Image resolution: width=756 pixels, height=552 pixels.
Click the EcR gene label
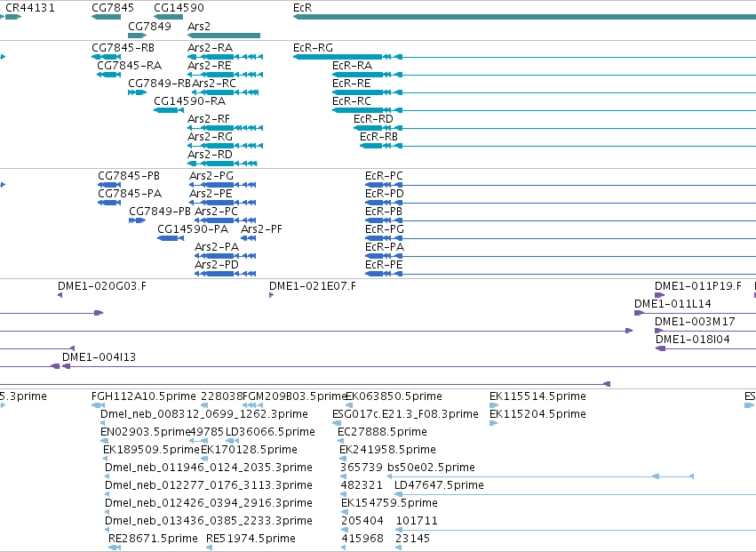pos(302,8)
